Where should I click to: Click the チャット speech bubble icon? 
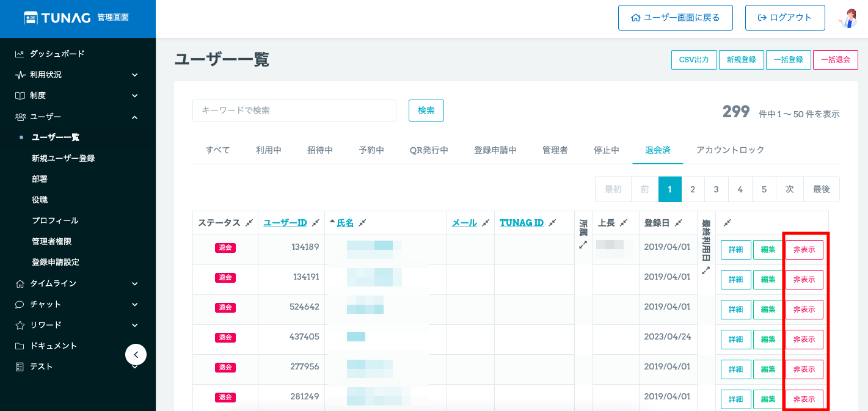(x=20, y=304)
